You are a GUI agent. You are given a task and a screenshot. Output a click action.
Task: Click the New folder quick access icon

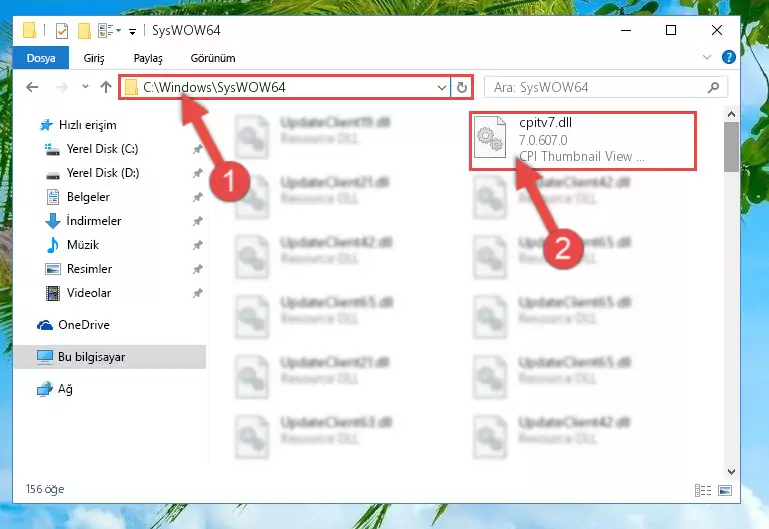(x=84, y=31)
